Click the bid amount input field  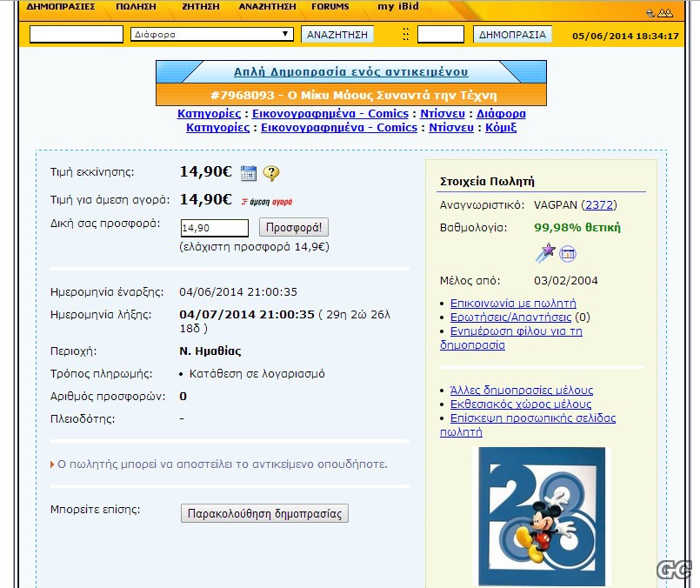coord(214,228)
